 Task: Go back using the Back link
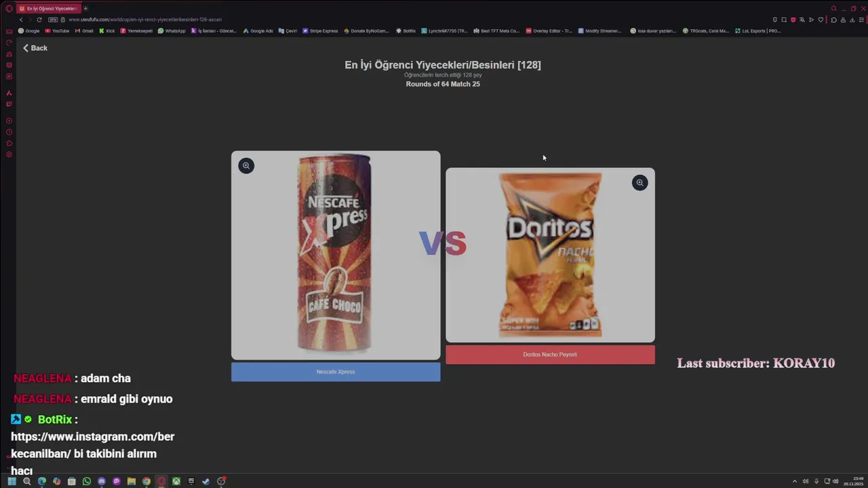[x=35, y=48]
